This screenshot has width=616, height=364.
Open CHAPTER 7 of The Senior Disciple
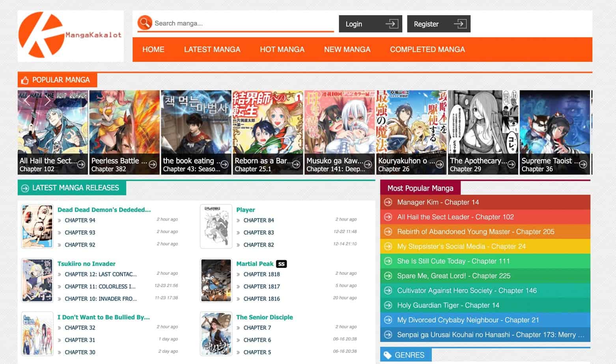tap(257, 328)
